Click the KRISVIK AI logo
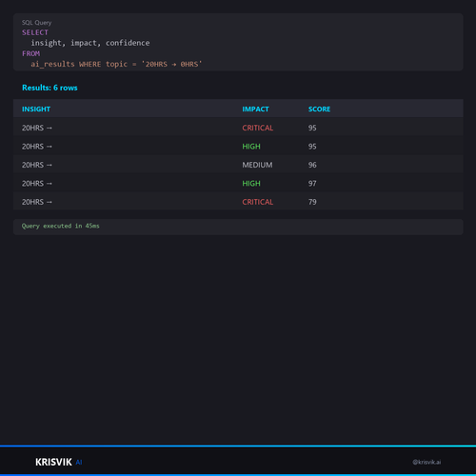 click(x=59, y=462)
